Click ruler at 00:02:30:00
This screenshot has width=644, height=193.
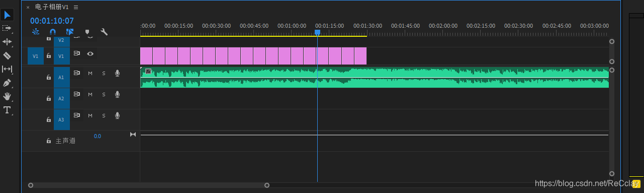[x=519, y=26]
